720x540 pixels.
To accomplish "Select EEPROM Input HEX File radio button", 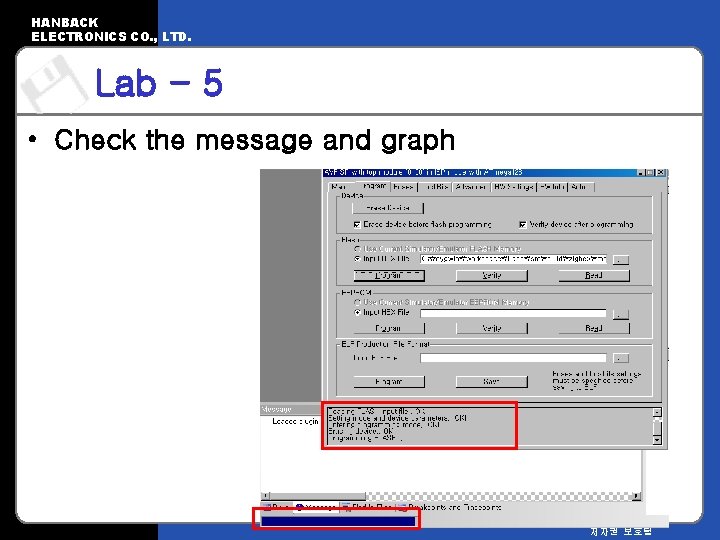I will point(357,312).
